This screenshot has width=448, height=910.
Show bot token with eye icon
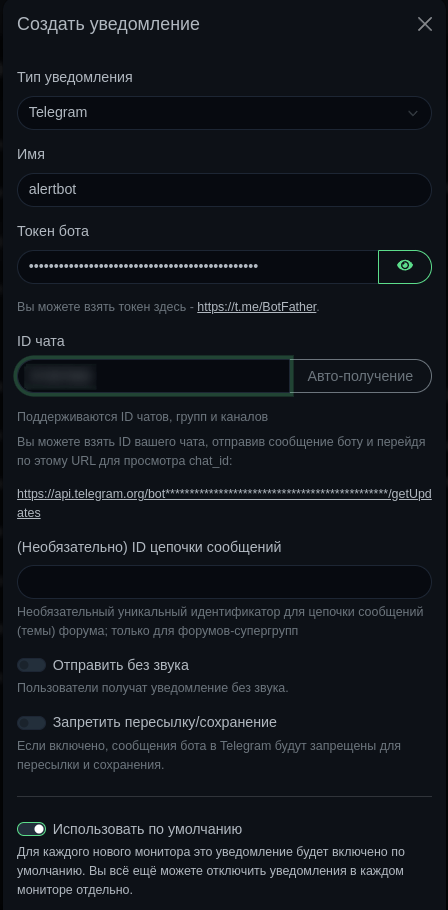(x=405, y=267)
